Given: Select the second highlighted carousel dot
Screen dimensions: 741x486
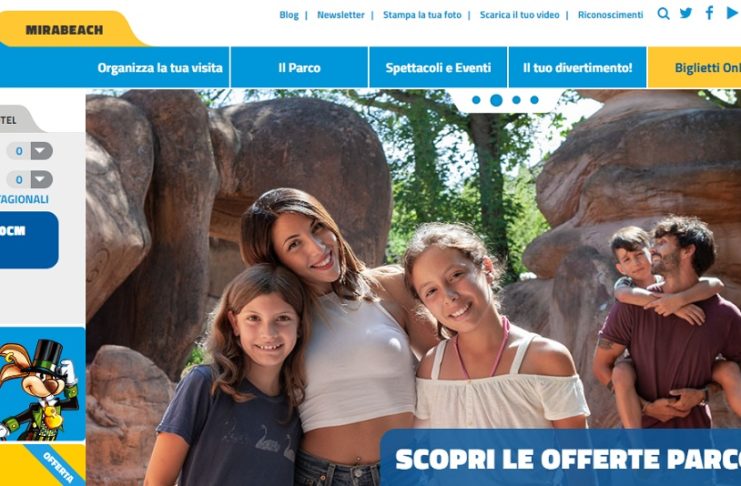Looking at the screenshot, I should [x=496, y=100].
